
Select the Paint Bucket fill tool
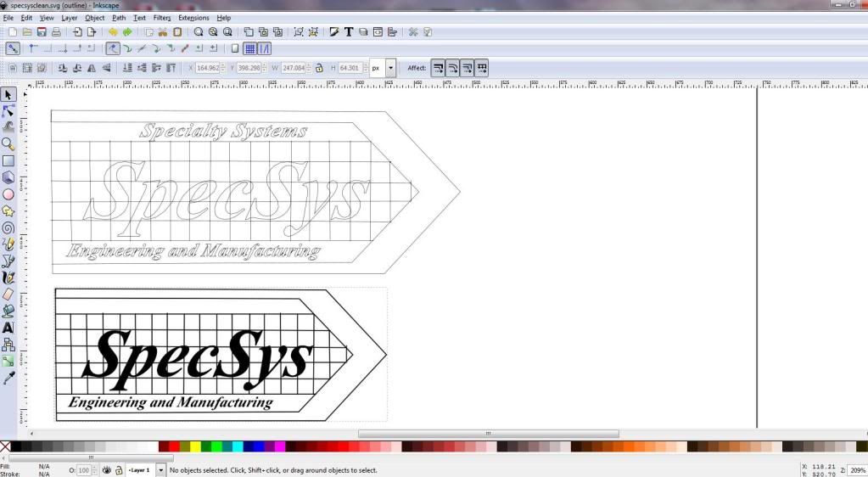(x=8, y=311)
